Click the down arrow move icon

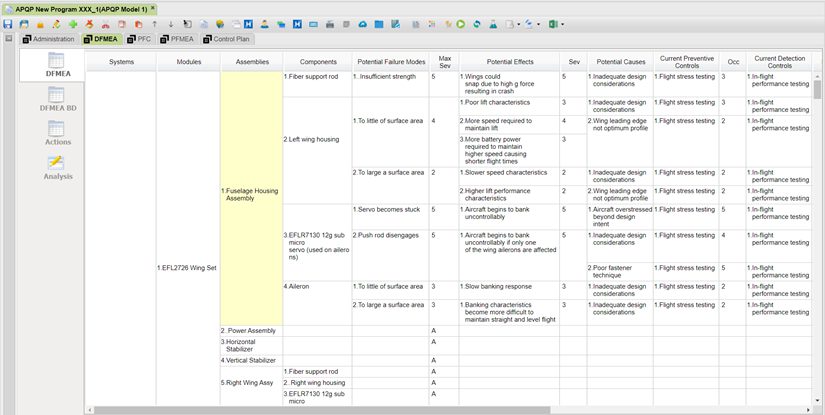[171, 23]
